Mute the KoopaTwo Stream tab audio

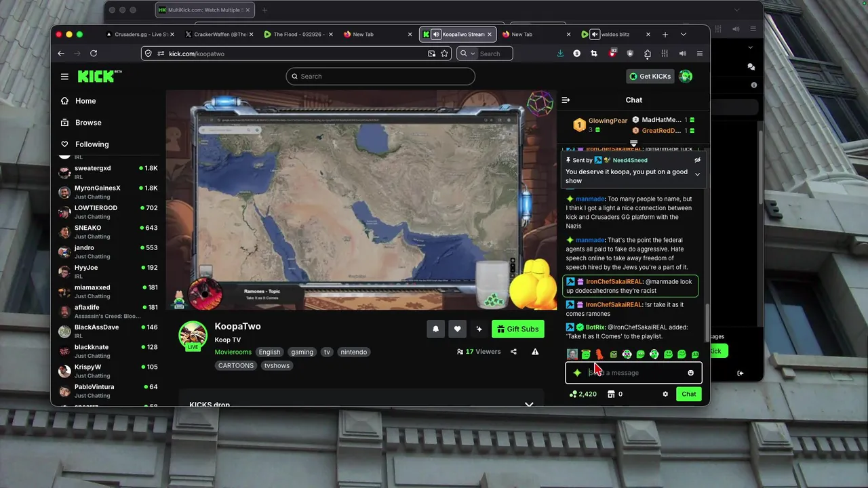coord(436,35)
